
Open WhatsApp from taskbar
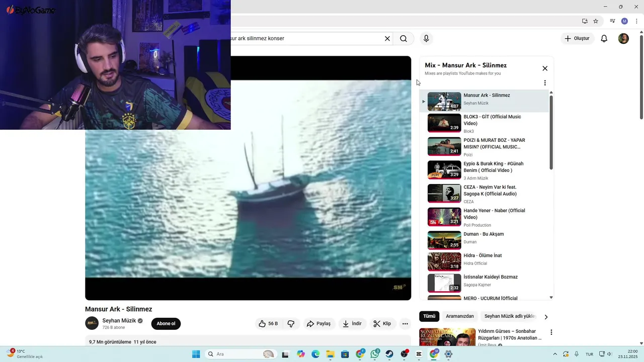pos(375,354)
